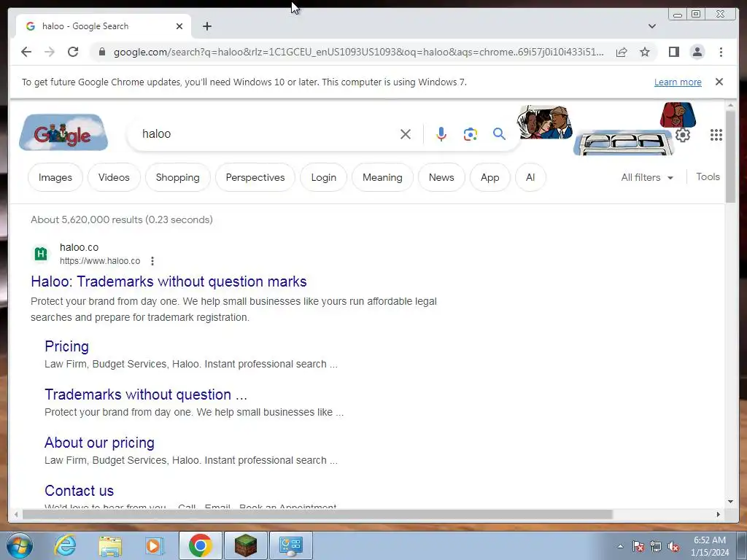This screenshot has width=747, height=560.
Task: Reload the current page
Action: click(73, 52)
